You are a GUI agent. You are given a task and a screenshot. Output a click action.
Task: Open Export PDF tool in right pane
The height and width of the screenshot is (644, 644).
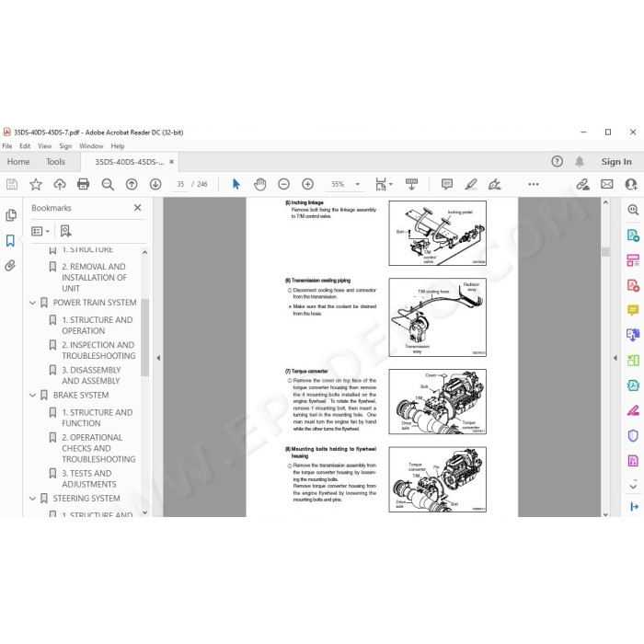pyautogui.click(x=633, y=236)
